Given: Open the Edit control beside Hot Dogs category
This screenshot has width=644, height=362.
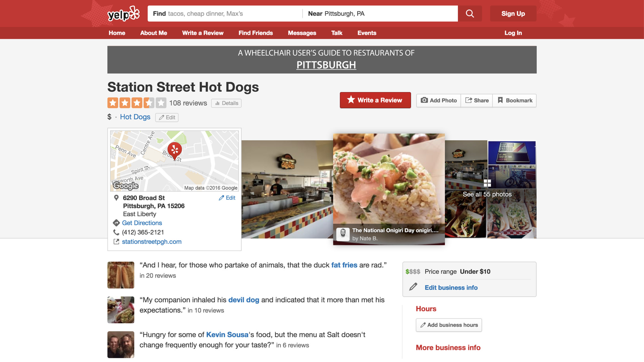Looking at the screenshot, I should (x=167, y=117).
